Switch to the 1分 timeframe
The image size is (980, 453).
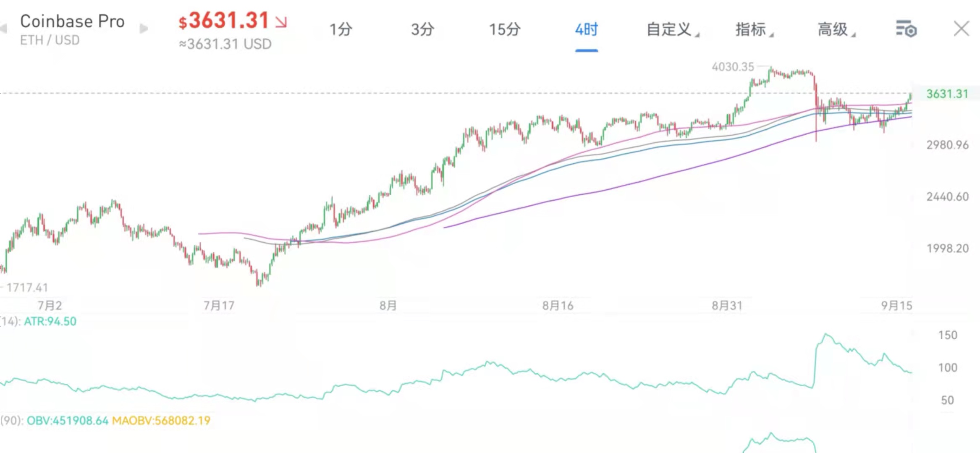click(341, 29)
